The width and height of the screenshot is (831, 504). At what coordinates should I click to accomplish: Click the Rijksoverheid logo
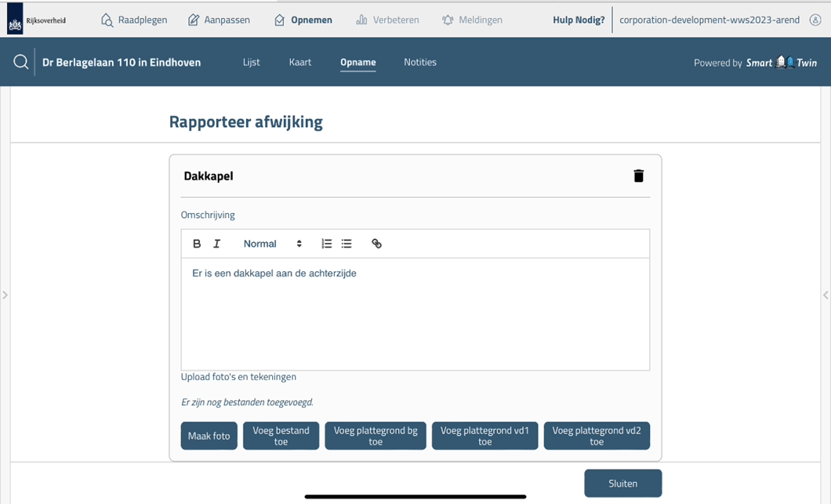(37, 20)
